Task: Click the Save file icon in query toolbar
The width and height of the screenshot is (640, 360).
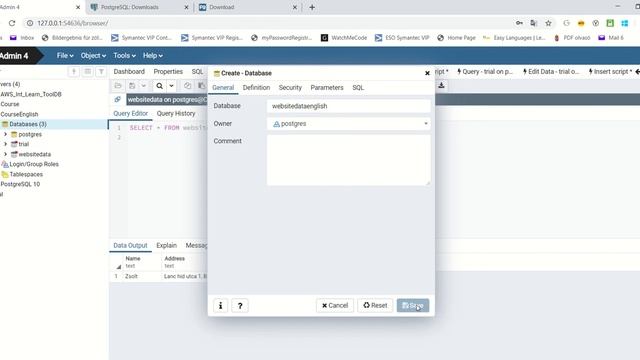Action: pos(132,86)
